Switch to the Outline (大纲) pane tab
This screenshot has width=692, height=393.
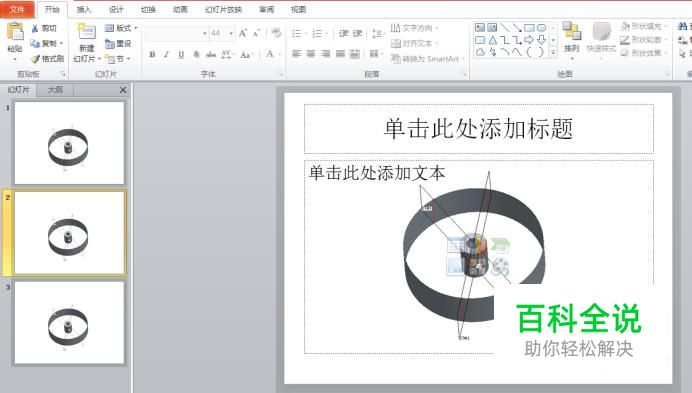tap(55, 90)
